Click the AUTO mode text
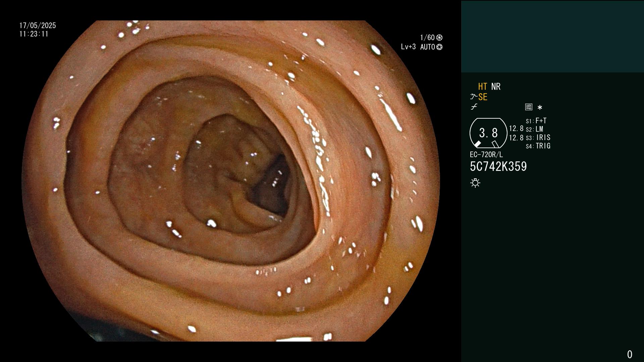This screenshot has height=362, width=644. pos(428,47)
